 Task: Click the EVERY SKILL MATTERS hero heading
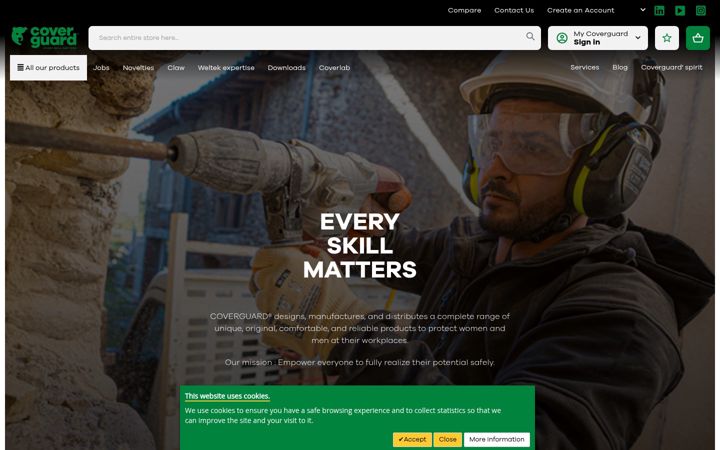pos(360,246)
